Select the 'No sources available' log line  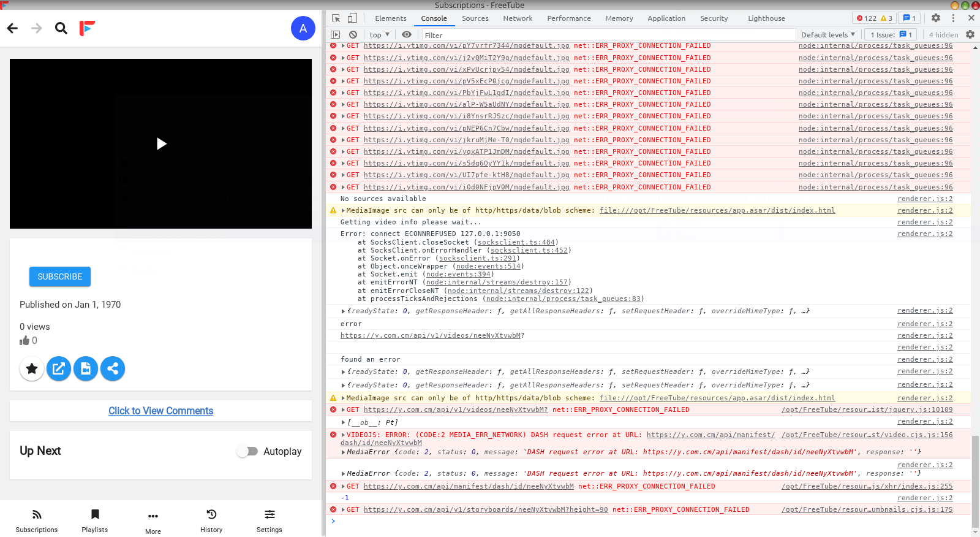click(383, 199)
